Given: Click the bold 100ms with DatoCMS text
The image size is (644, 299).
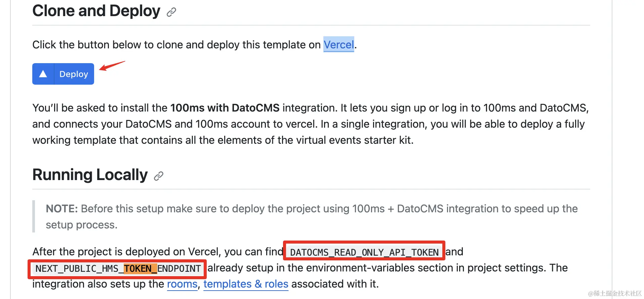Looking at the screenshot, I should click(x=225, y=108).
